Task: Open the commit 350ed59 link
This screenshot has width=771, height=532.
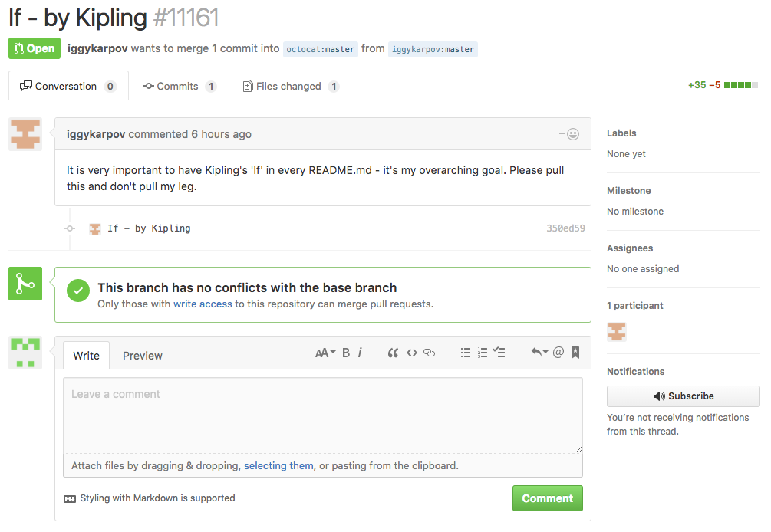Action: [565, 228]
